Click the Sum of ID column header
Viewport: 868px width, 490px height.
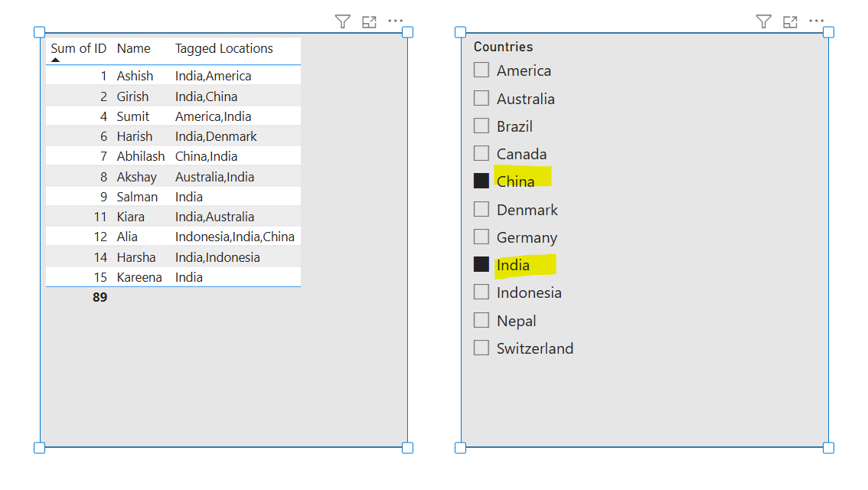point(79,48)
